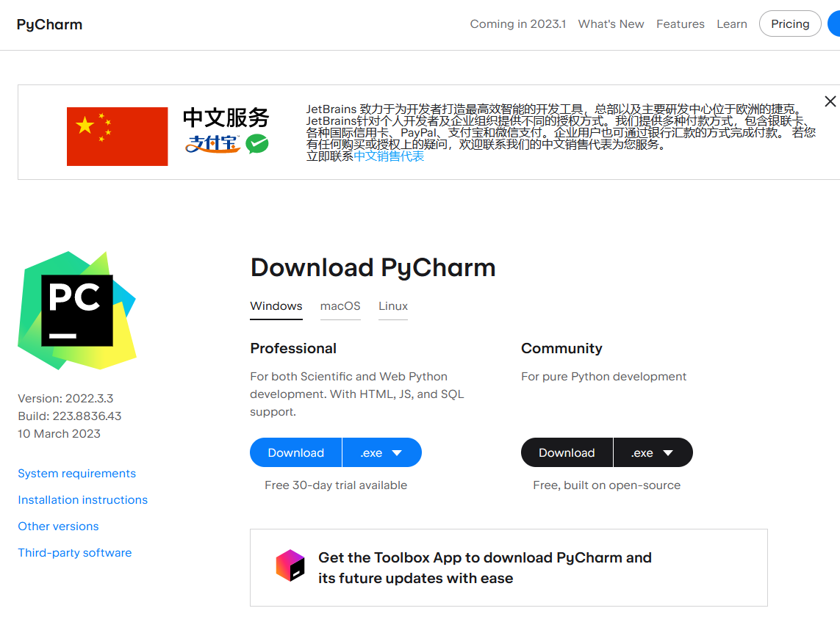Screen dimensions: 840x622
Task: Open the What's New page
Action: 611,23
